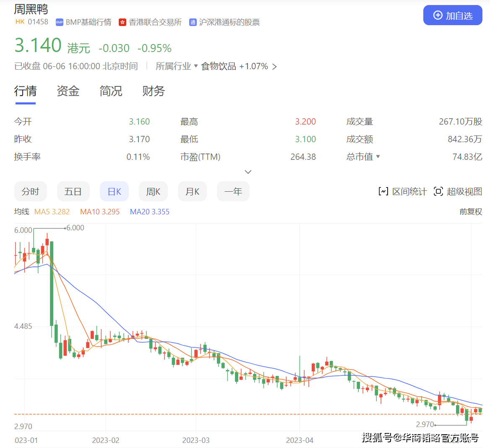The height and width of the screenshot is (448, 490).
Task: Click the plus icon in 加自选 button
Action: (438, 15)
